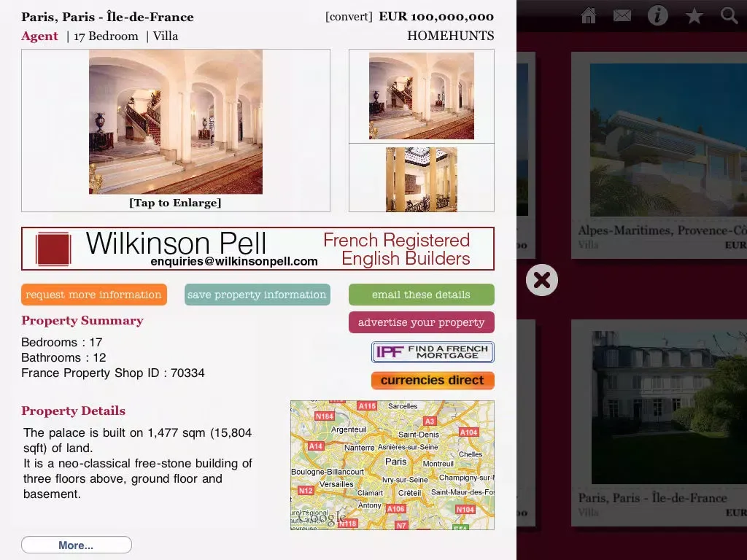The width and height of the screenshot is (747, 560).
Task: Click the [Tap to Enlarge] caption
Action: (x=175, y=203)
